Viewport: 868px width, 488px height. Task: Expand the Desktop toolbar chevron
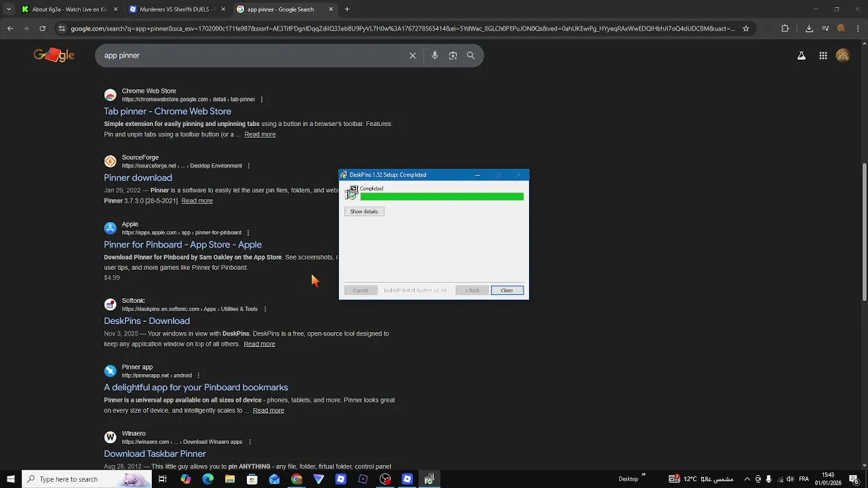[x=644, y=475]
